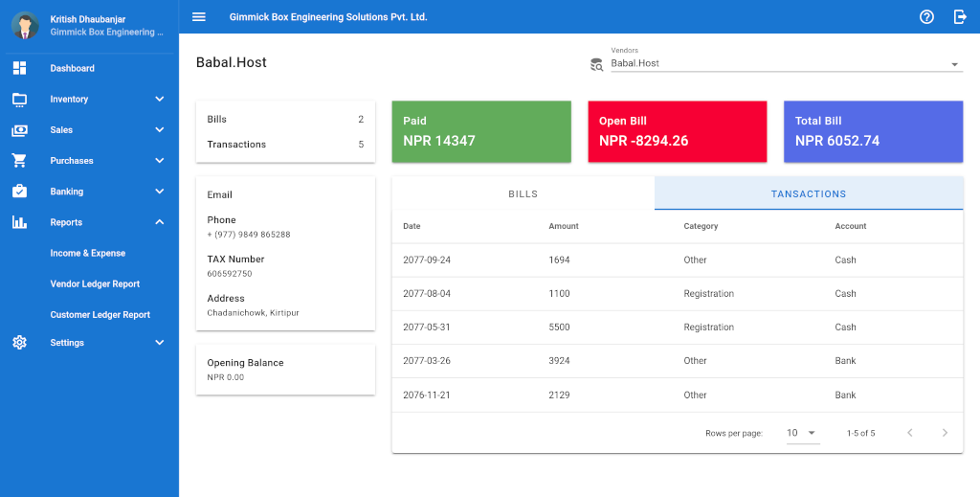This screenshot has width=980, height=497.
Task: Click Registration category in 2077-08-04 row
Action: pyautogui.click(x=709, y=294)
